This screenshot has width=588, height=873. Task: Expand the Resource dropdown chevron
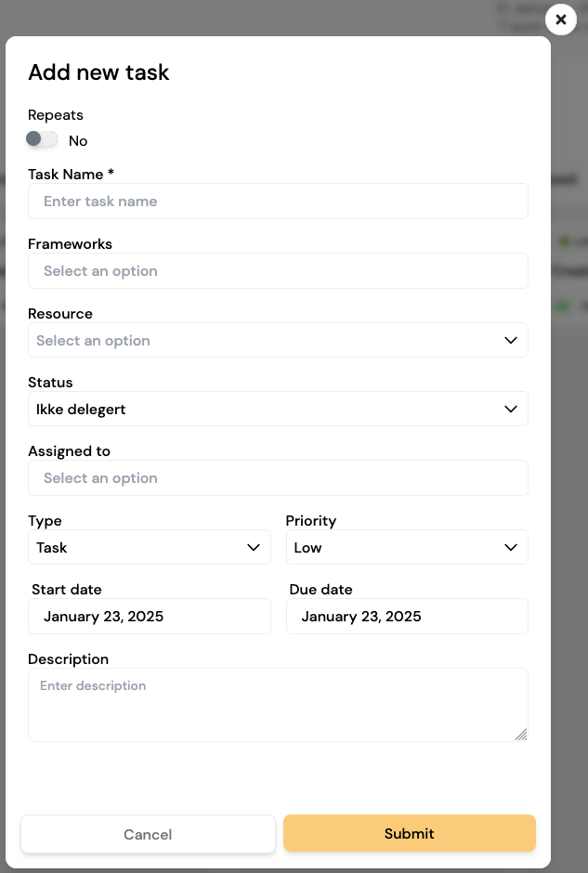point(511,340)
